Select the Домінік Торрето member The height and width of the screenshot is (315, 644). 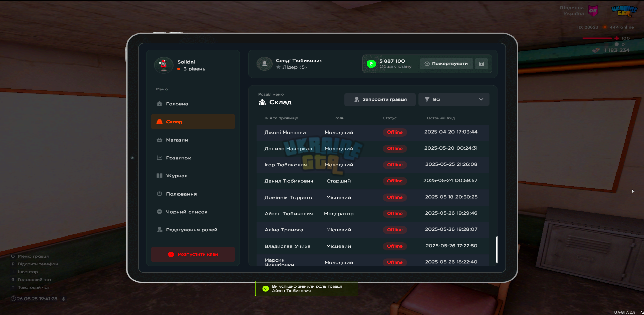pos(372,197)
